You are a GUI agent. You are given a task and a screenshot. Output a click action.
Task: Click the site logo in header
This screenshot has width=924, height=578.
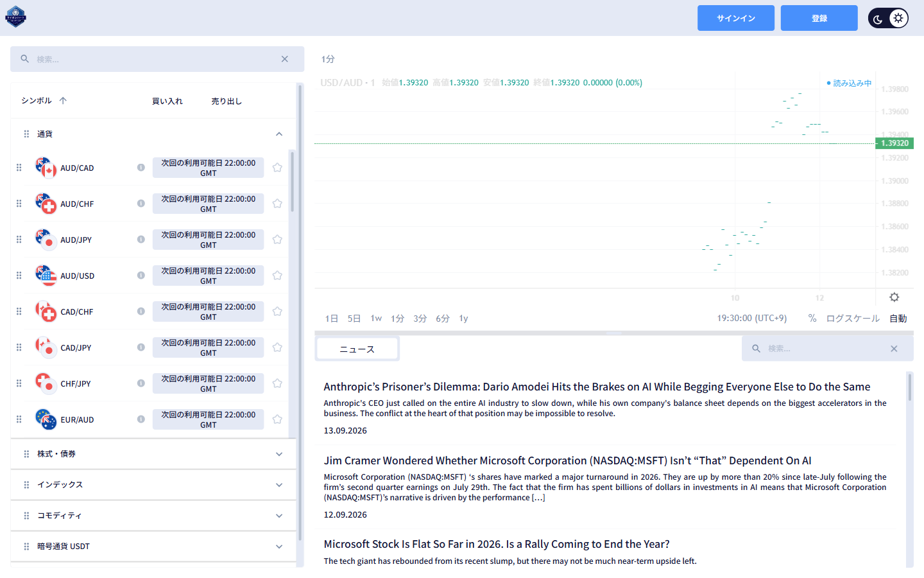tap(15, 17)
